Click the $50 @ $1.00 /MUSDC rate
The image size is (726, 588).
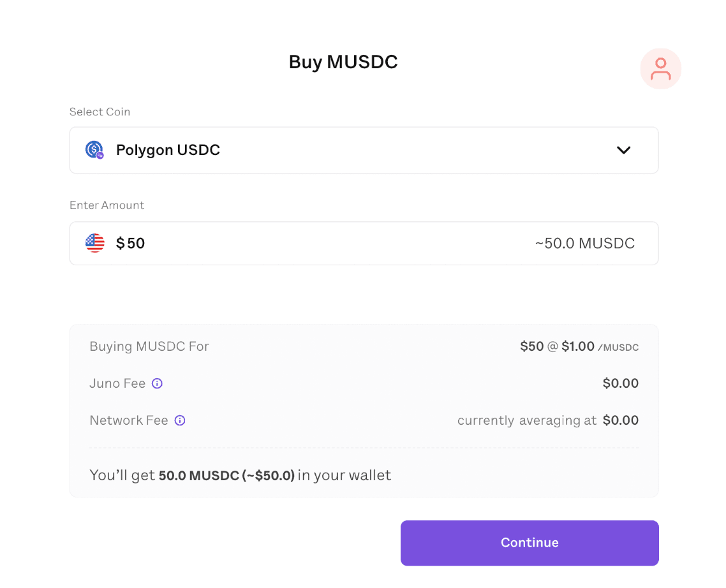579,346
